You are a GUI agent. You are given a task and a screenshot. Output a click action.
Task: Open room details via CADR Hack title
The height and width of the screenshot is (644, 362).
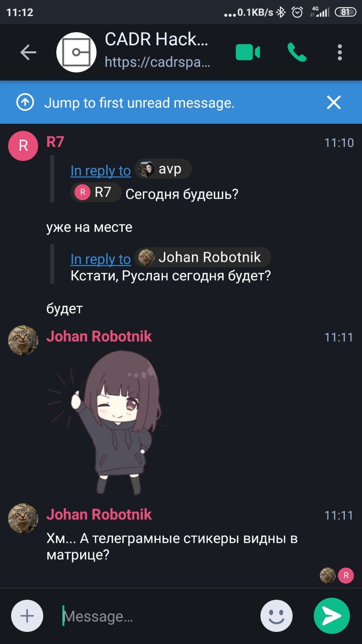pos(156,39)
